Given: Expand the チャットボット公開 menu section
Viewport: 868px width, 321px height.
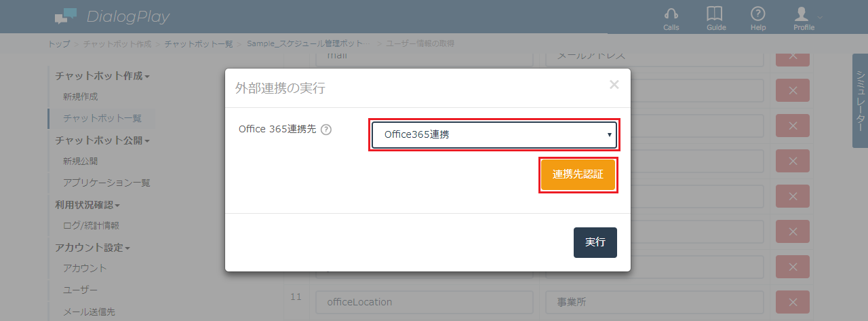Looking at the screenshot, I should (x=102, y=140).
